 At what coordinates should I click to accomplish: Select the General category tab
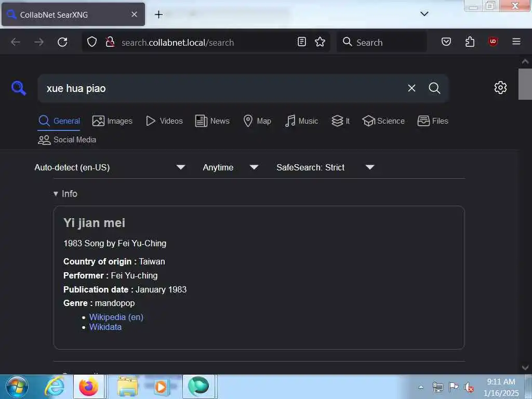pos(59,121)
